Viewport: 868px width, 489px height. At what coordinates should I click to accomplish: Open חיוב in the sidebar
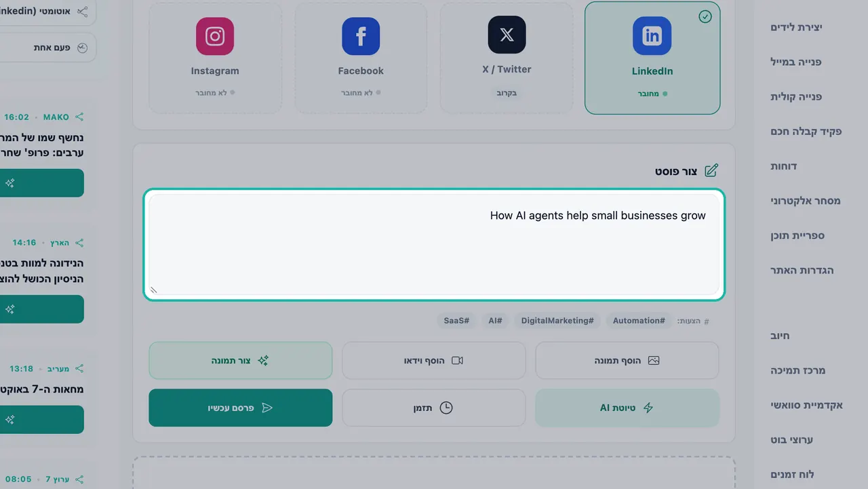coord(780,336)
